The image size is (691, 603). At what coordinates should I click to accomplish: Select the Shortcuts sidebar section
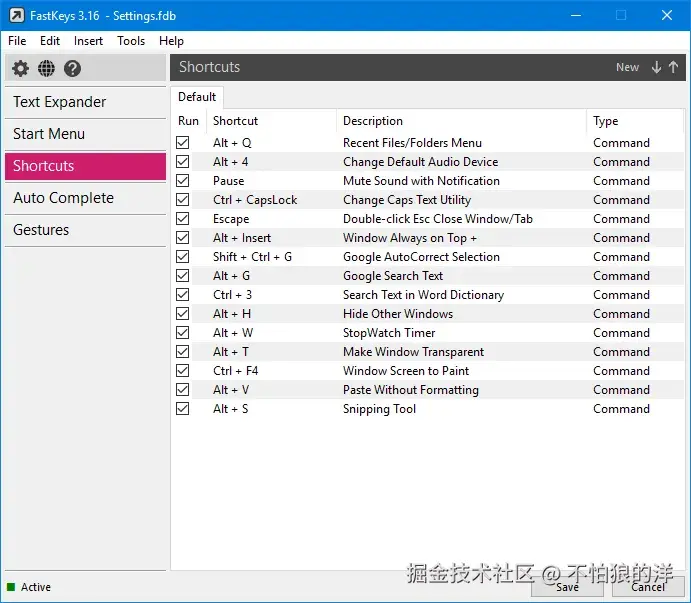click(85, 166)
